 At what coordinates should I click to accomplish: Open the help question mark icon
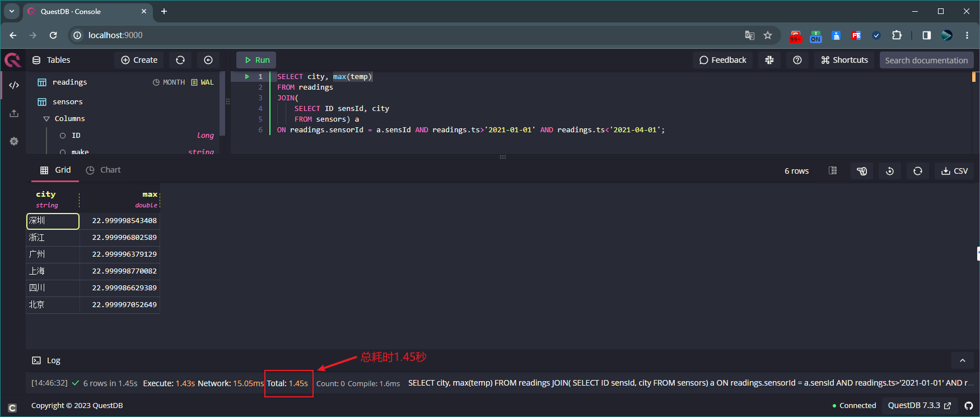797,60
